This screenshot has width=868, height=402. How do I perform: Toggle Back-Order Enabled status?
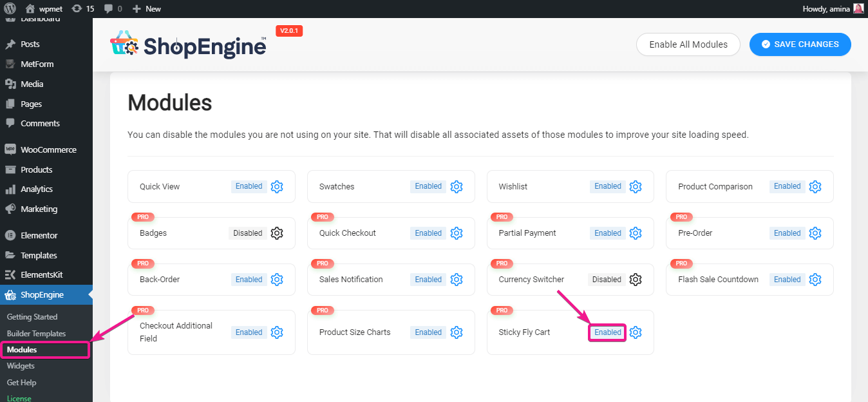pyautogui.click(x=249, y=280)
